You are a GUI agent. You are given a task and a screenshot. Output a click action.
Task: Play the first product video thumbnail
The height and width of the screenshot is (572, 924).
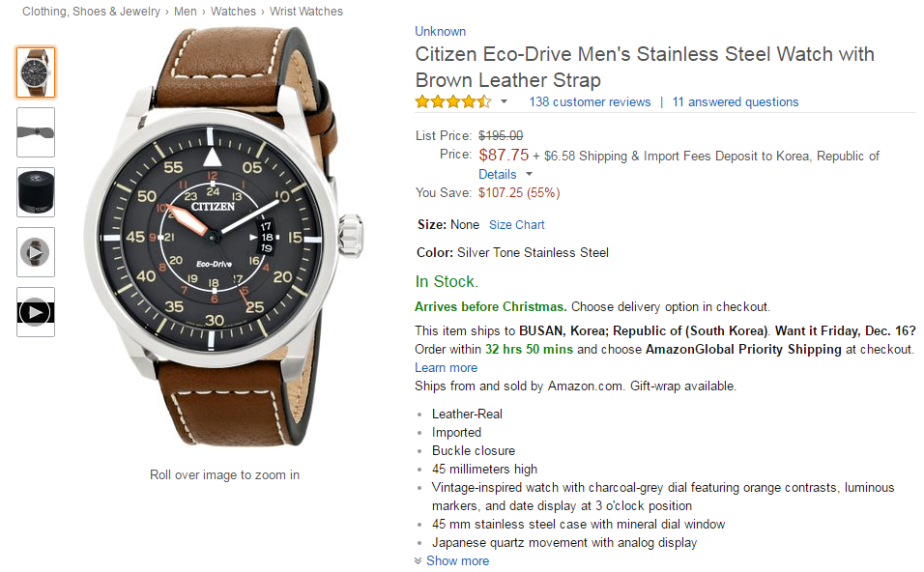(36, 252)
